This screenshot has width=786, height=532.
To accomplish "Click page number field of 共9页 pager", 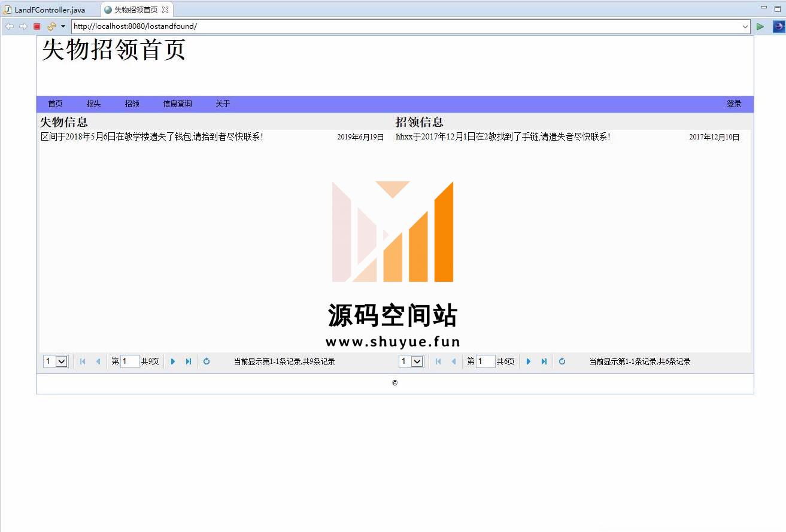I will [x=130, y=361].
